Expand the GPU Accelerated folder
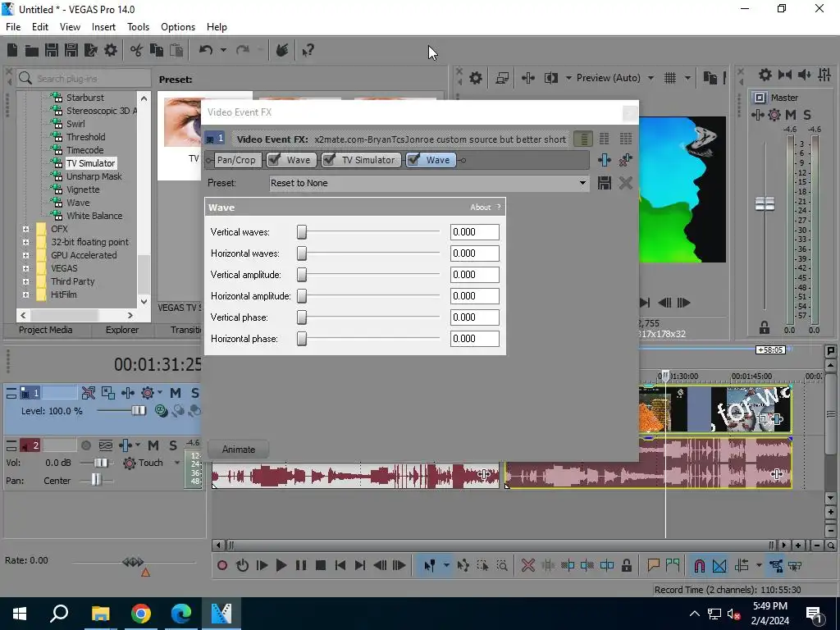The height and width of the screenshot is (630, 840). 25,256
